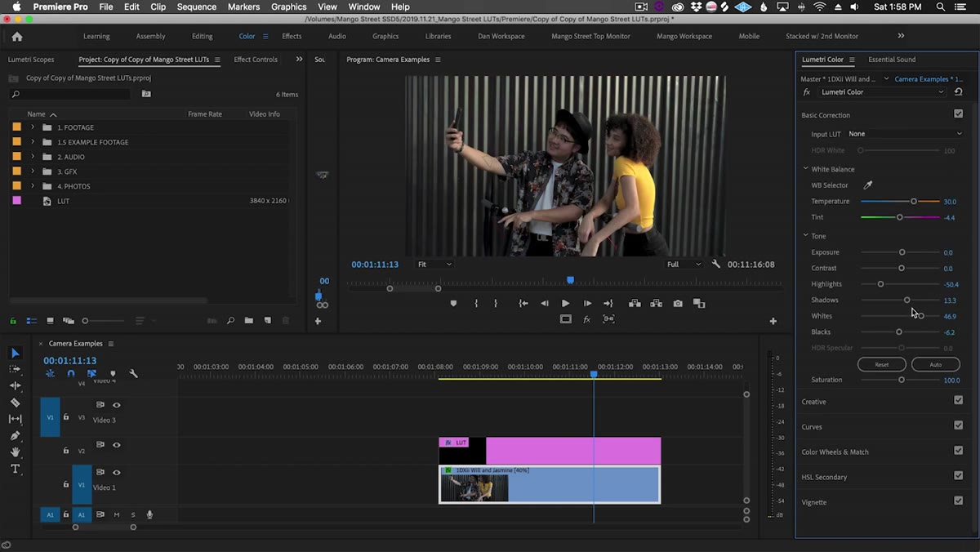980x552 pixels.
Task: Toggle the Curves section checkbox
Action: pos(958,425)
